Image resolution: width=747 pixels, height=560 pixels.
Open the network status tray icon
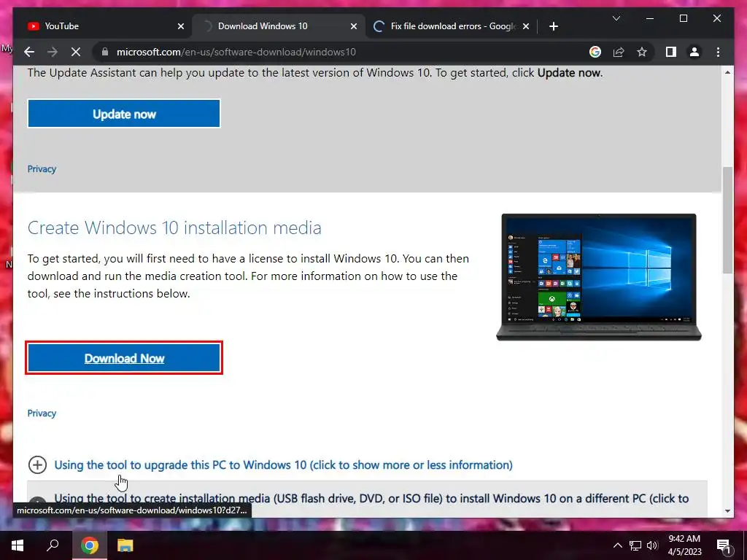click(635, 545)
